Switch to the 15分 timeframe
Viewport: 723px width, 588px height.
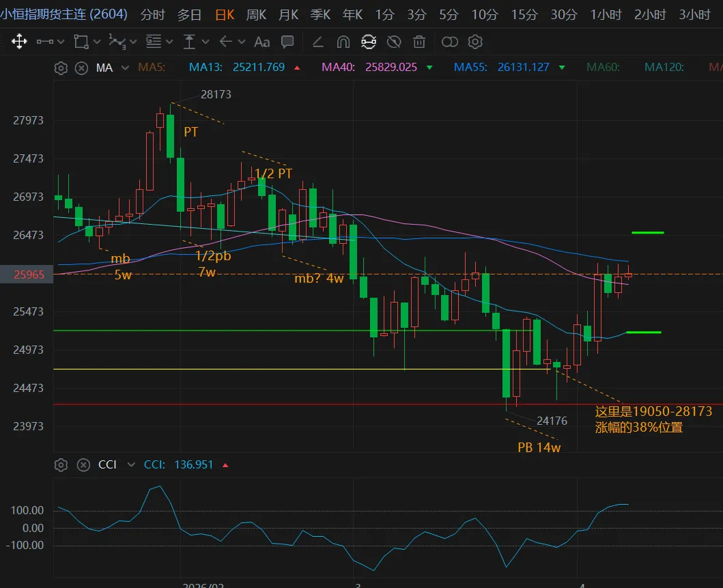pyautogui.click(x=524, y=15)
